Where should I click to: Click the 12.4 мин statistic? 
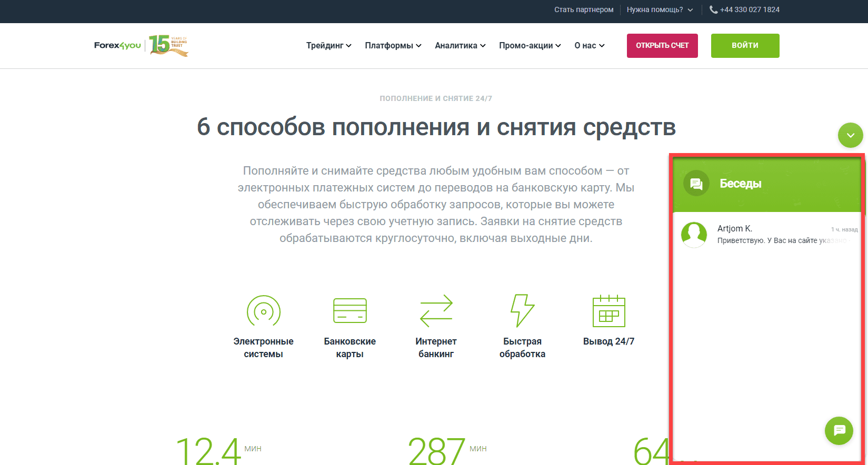pos(218,451)
